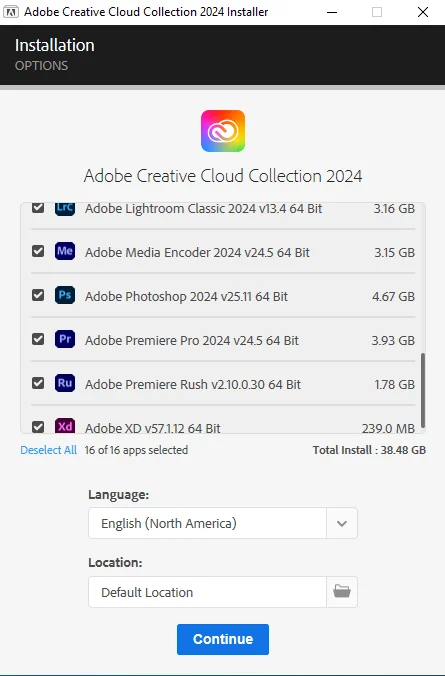
Task: Click the Premiere Rush Ru icon
Action: pos(65,383)
